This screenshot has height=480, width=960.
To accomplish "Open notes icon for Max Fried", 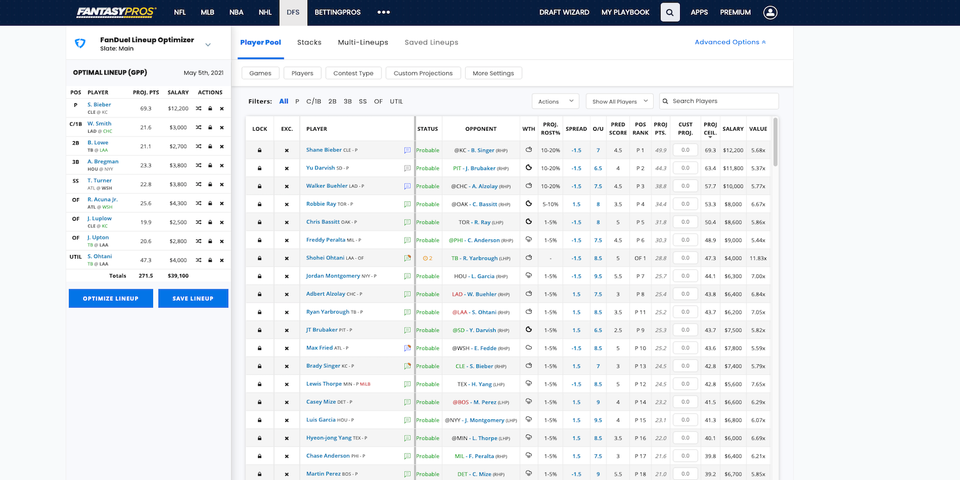I will [407, 348].
